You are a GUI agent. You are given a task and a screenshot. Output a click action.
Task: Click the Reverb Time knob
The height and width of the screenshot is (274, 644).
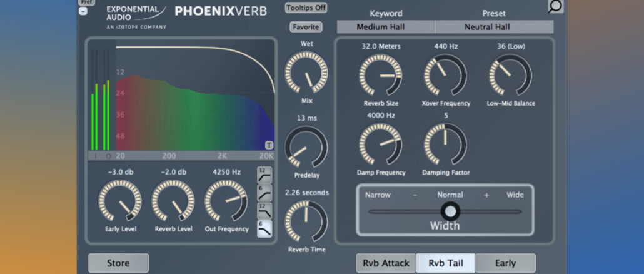pyautogui.click(x=306, y=221)
